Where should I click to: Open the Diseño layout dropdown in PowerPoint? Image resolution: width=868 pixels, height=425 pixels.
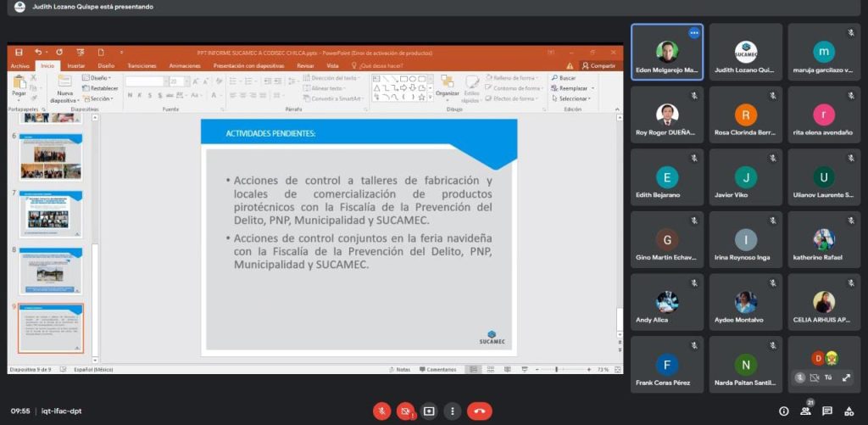pos(99,77)
